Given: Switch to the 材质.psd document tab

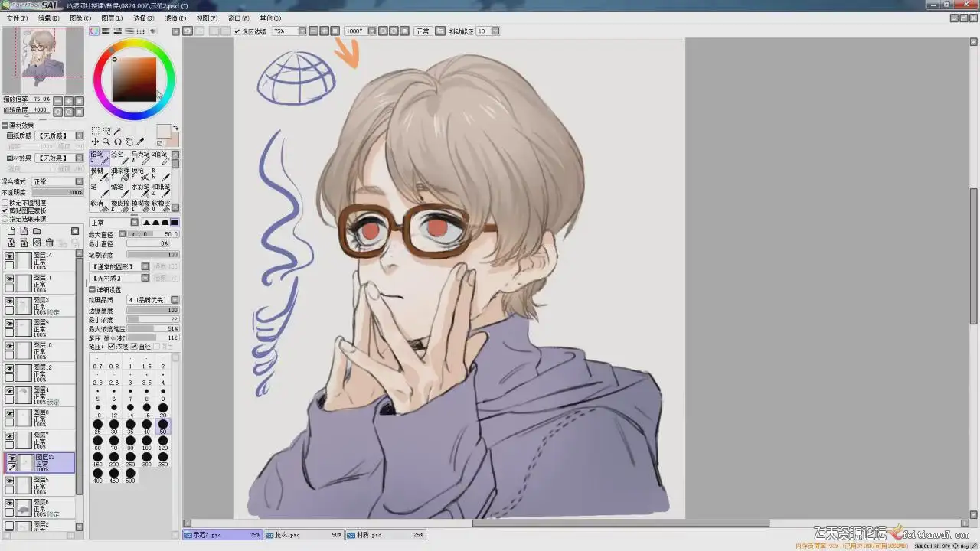Looking at the screenshot, I should point(386,535).
